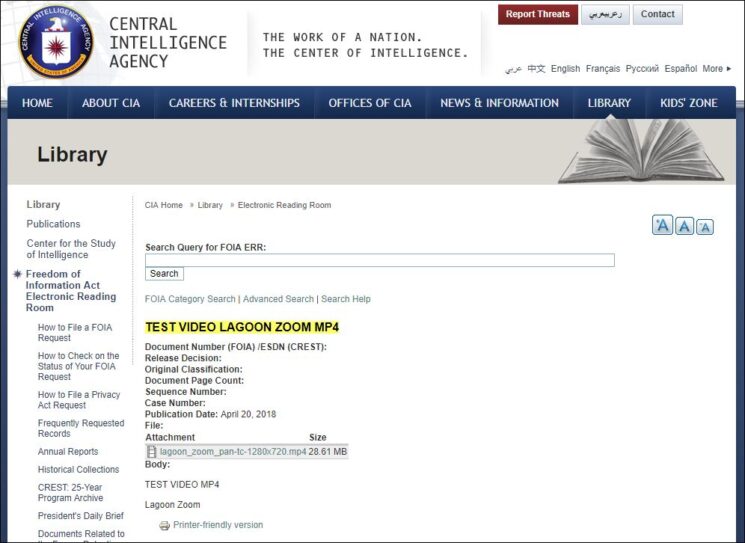The image size is (745, 543).
Task: Click the Arabic-labeled button beside Report Threats
Action: [x=605, y=14]
